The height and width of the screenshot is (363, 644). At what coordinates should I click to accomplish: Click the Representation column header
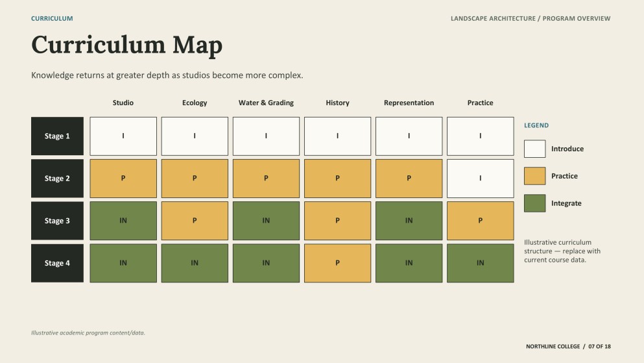tap(409, 103)
